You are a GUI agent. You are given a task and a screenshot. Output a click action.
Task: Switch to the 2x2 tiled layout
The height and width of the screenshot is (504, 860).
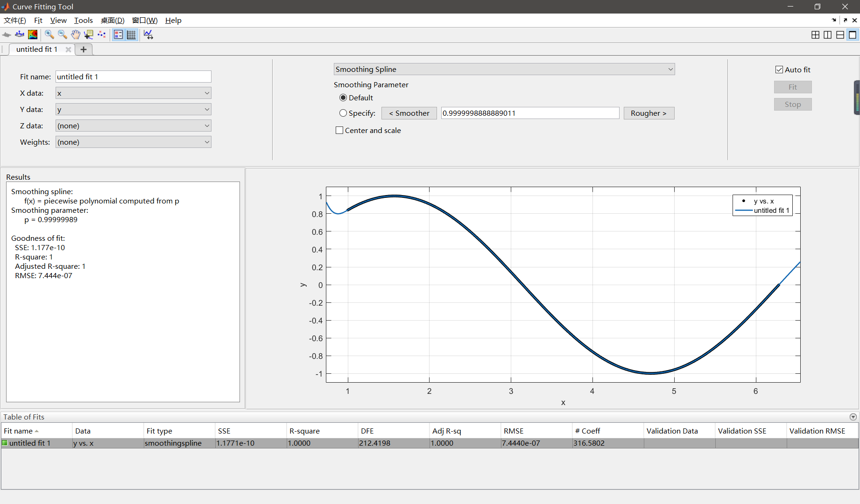[x=815, y=35]
